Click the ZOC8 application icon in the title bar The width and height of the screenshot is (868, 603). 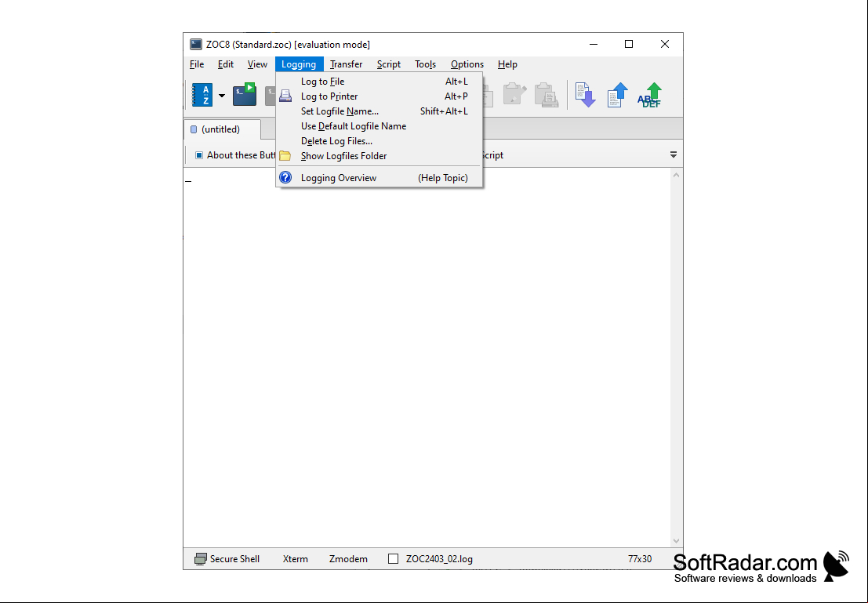point(195,44)
